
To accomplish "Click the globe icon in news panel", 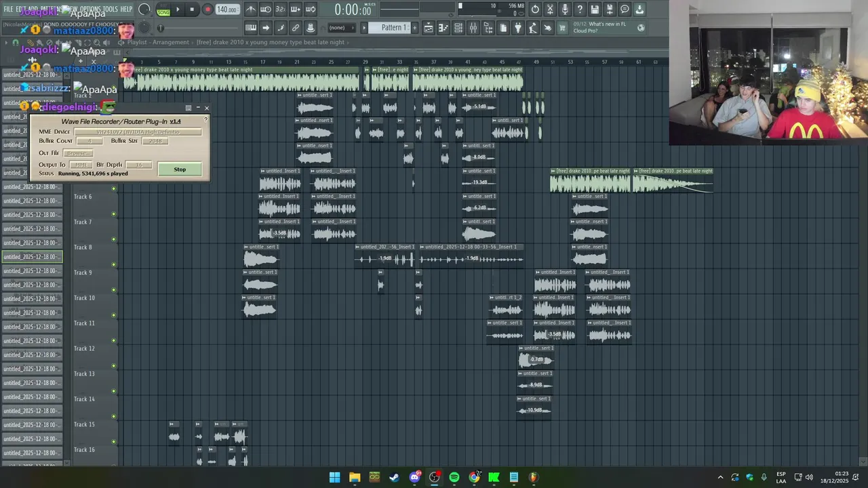I will (641, 28).
